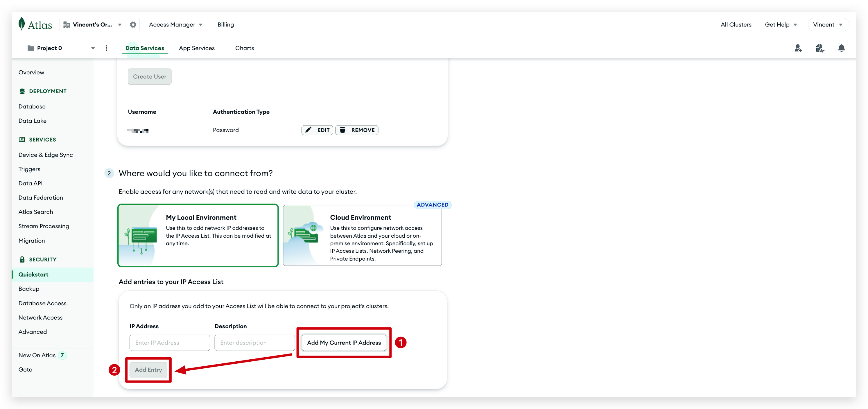Click the Security lock icon
Viewport: 868px width, 409px height.
pyautogui.click(x=22, y=259)
